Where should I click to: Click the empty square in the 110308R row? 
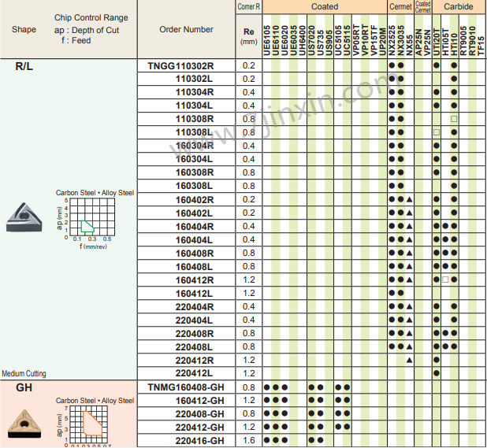click(x=454, y=119)
